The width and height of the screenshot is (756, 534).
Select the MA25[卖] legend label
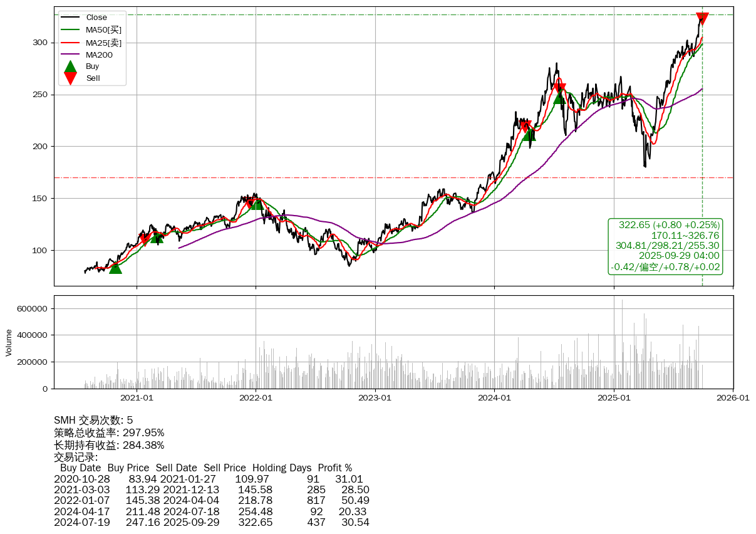pyautogui.click(x=103, y=43)
